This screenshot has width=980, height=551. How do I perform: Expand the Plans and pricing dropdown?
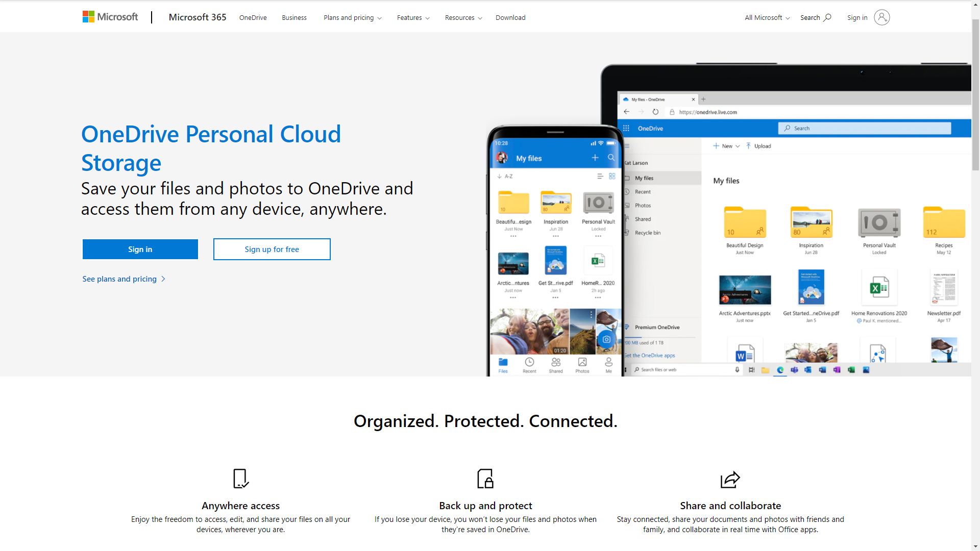pos(351,17)
